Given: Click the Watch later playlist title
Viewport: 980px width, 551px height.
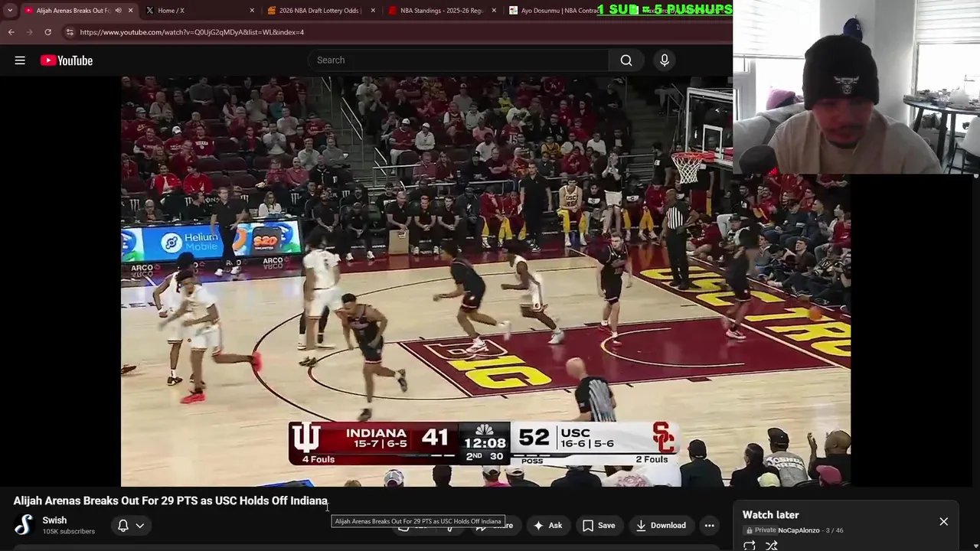Looking at the screenshot, I should [771, 515].
